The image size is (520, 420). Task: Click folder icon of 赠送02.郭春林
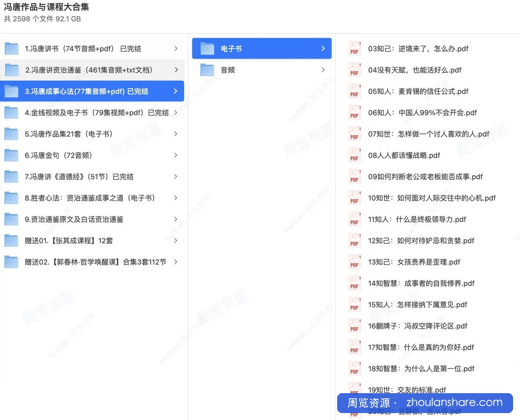(x=12, y=262)
